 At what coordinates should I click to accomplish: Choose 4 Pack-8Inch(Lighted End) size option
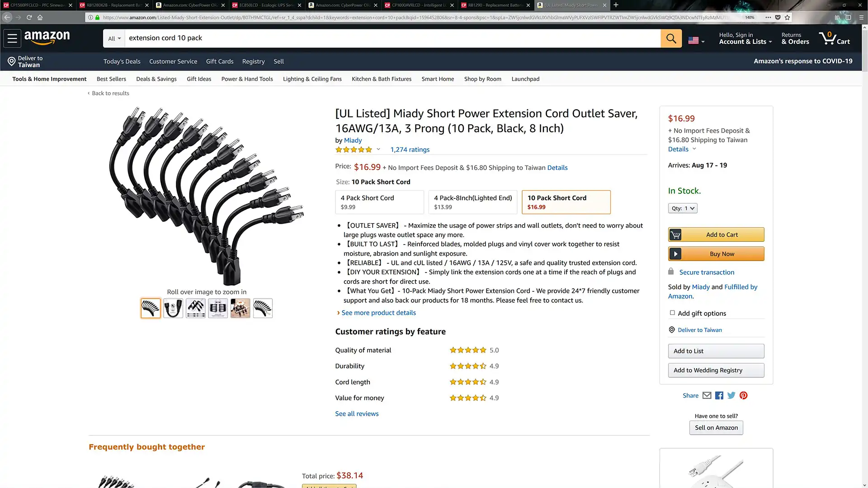point(472,202)
